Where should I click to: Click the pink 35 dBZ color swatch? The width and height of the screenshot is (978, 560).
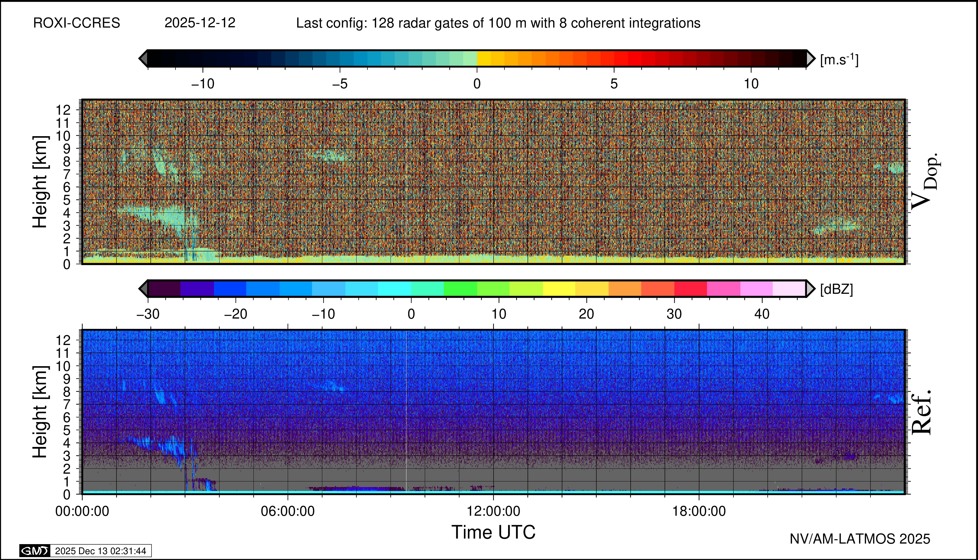pos(723,288)
